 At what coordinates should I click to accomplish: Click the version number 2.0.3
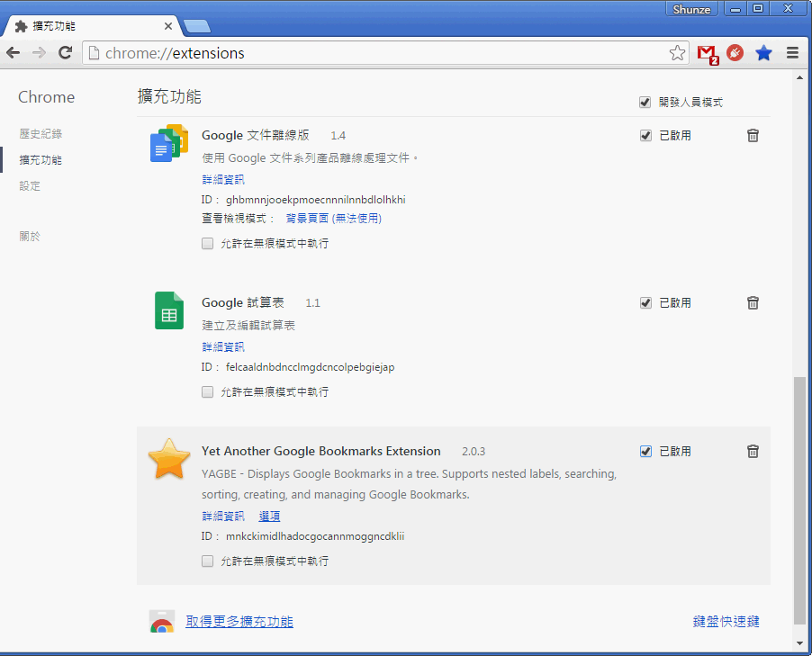point(474,452)
